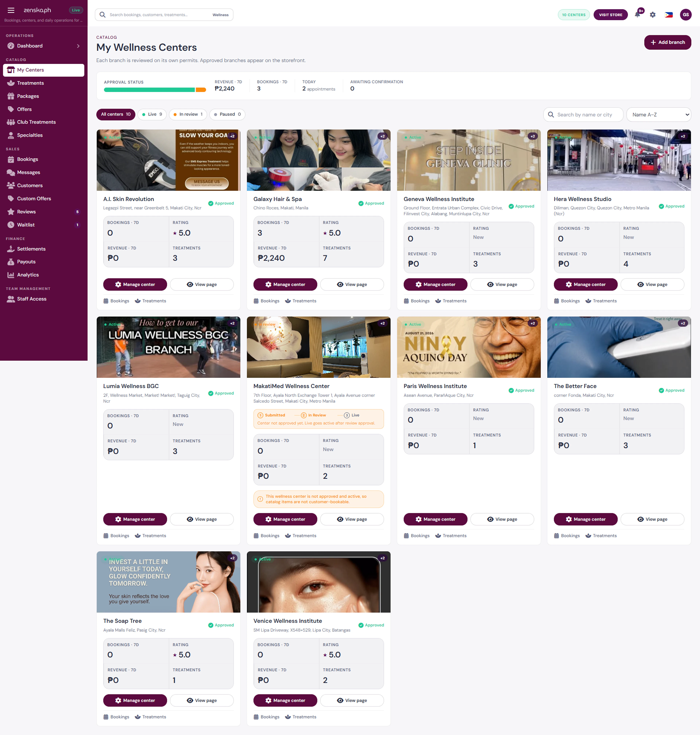Open Specialties in the sidebar
Screen dimensions: 700x735
44,135
